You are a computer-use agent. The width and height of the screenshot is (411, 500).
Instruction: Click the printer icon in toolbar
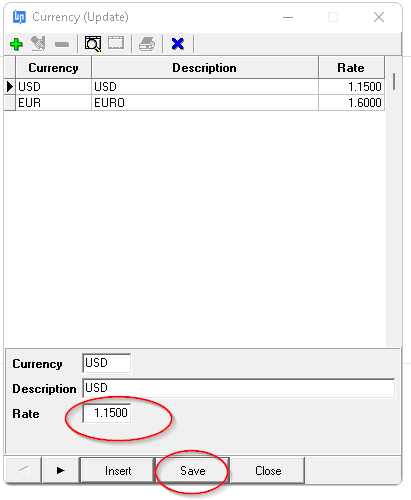coord(147,44)
